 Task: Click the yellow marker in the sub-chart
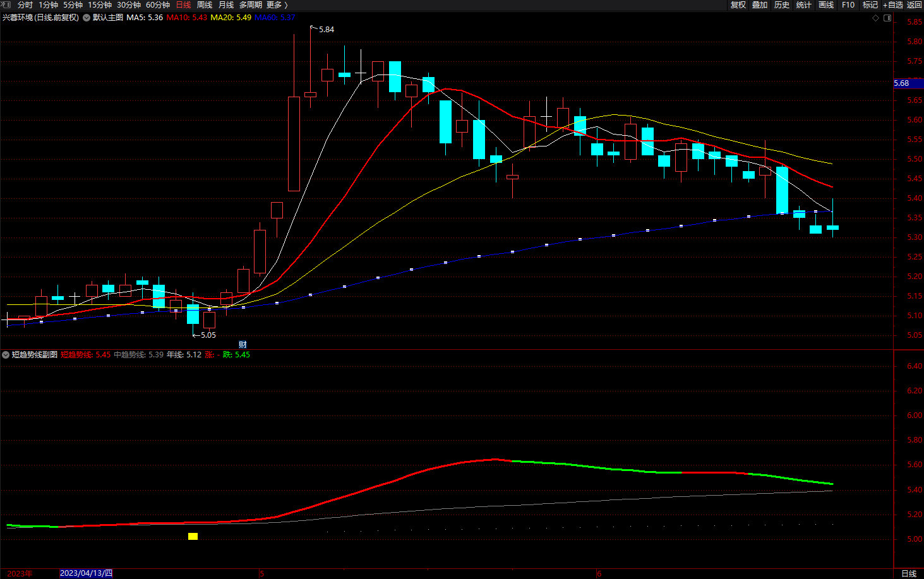(193, 537)
